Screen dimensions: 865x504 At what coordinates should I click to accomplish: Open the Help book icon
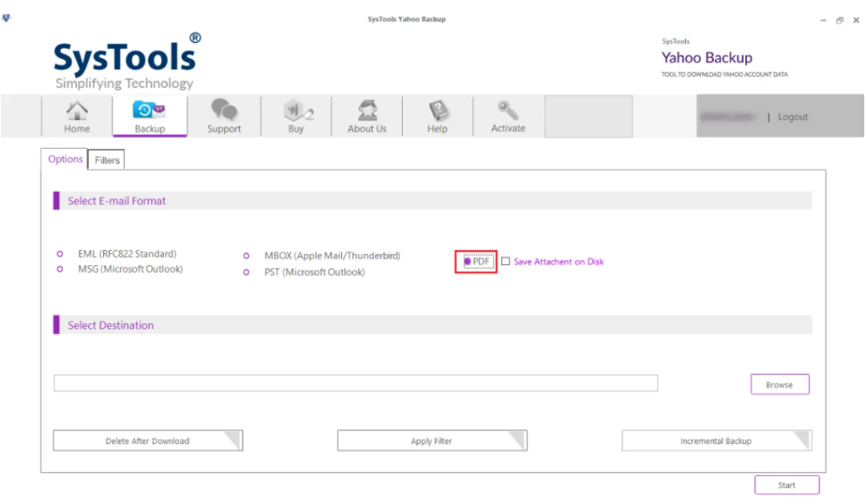(x=438, y=117)
